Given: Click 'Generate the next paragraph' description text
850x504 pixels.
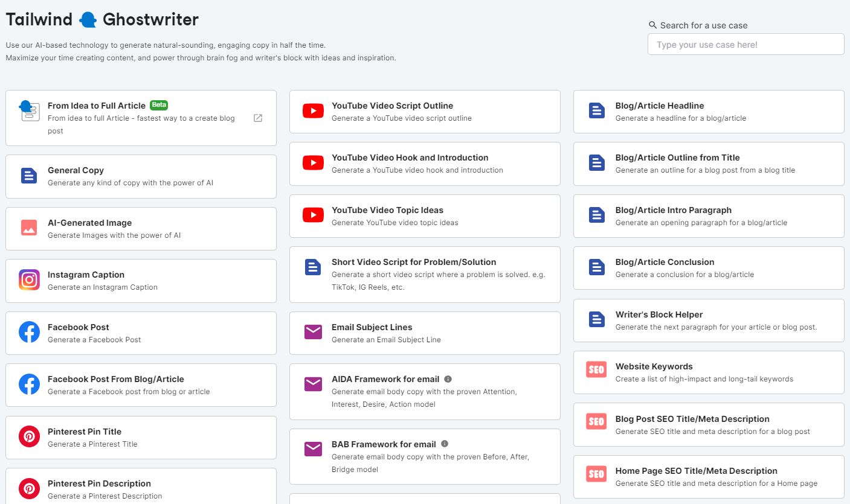Looking at the screenshot, I should (716, 327).
